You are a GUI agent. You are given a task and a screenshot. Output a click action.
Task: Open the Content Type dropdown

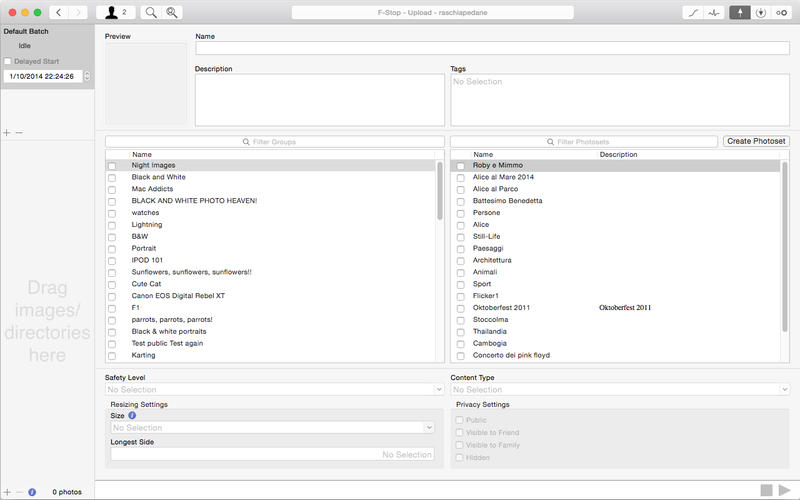click(x=619, y=390)
